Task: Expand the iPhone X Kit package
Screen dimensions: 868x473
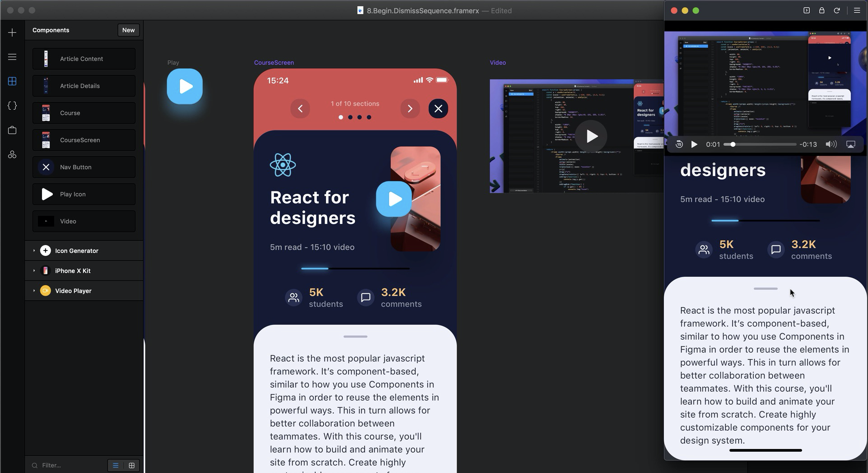Action: coord(34,271)
